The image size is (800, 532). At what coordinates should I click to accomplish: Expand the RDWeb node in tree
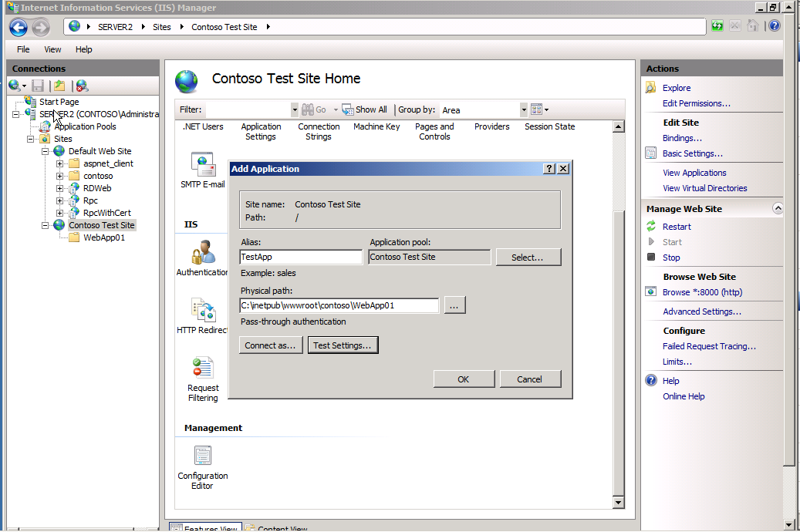(59, 188)
